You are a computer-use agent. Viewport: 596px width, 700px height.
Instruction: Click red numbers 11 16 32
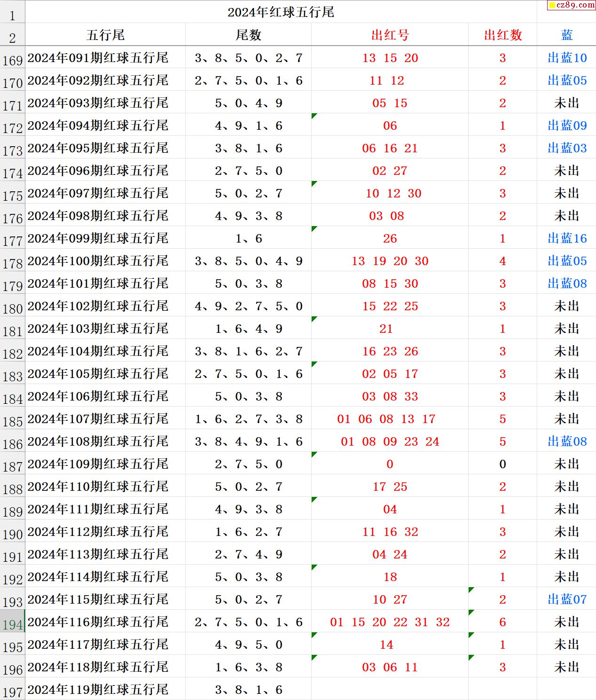(390, 532)
